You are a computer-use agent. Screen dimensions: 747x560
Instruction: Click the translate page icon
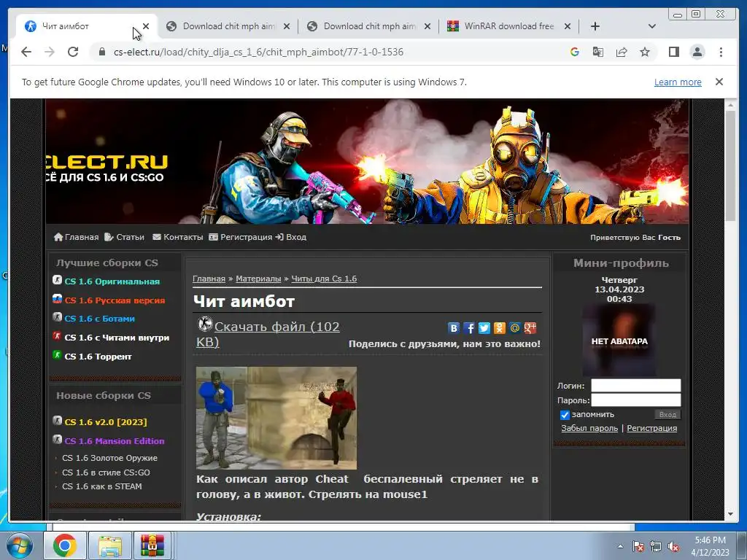coord(598,52)
